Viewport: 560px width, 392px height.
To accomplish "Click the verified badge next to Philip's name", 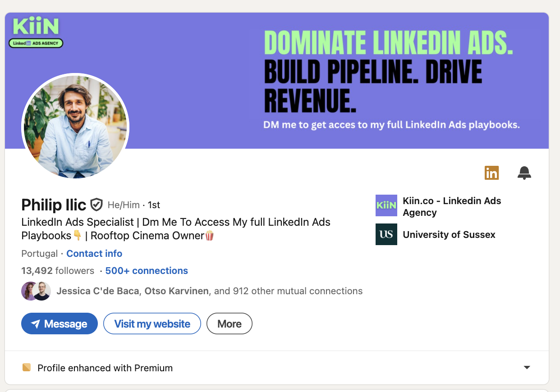I will pos(96,205).
